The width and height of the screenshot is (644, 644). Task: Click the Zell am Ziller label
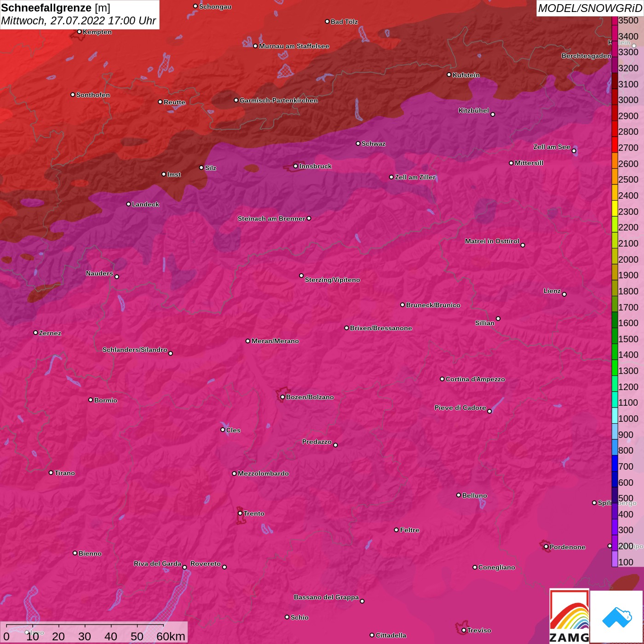pyautogui.click(x=415, y=177)
